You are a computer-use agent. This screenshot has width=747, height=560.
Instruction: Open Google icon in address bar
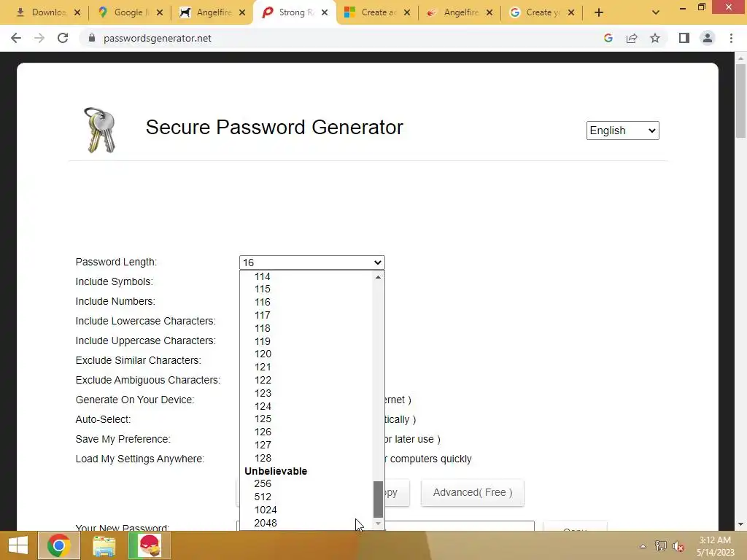[608, 38]
